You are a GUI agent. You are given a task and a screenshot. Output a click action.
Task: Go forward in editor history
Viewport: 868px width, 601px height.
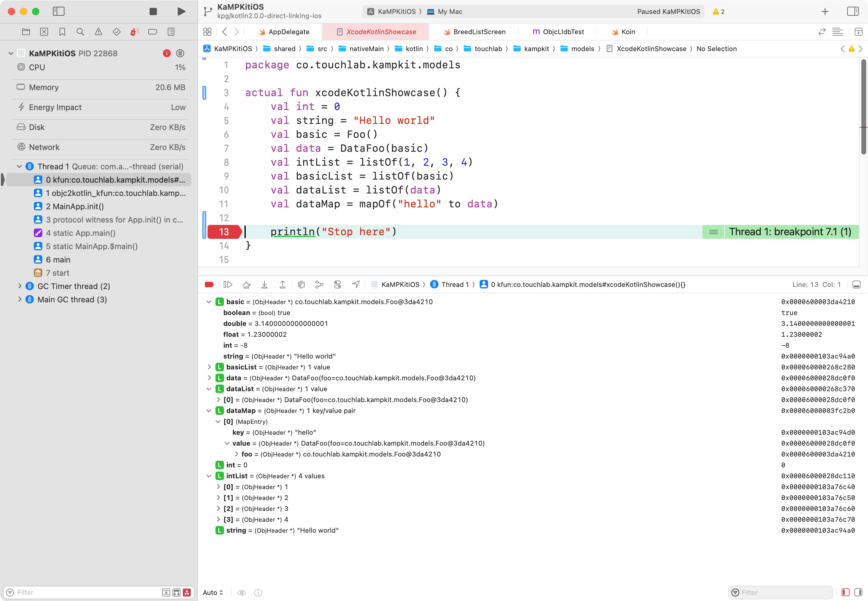point(236,32)
